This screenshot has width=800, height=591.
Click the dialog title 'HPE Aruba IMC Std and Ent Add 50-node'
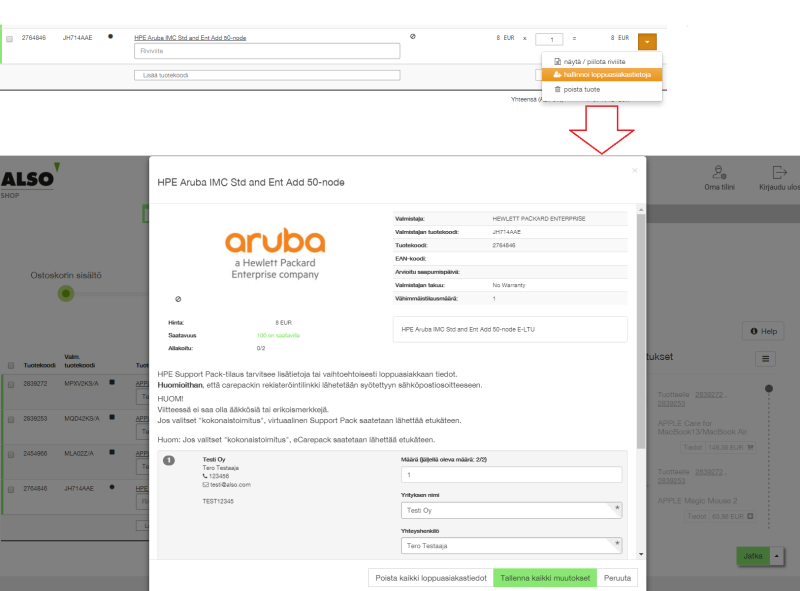(x=251, y=182)
